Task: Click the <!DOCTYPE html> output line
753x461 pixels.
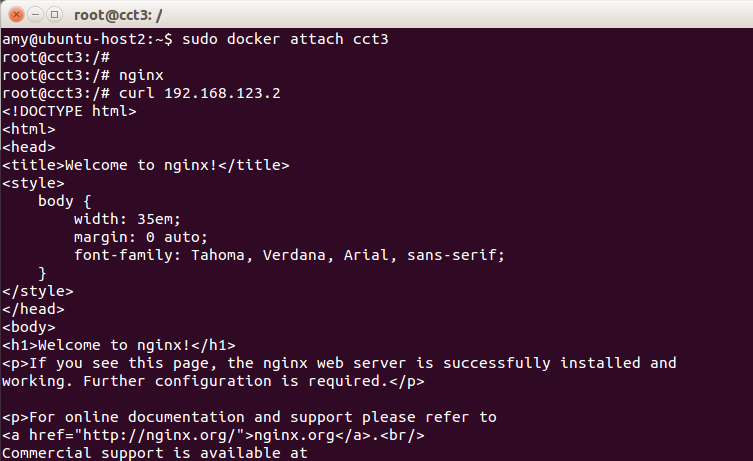Action: coord(69,111)
